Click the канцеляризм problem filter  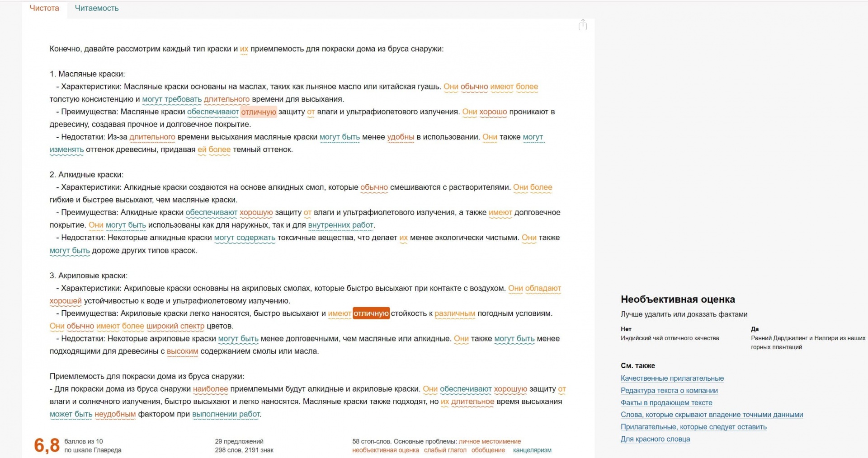(532, 450)
